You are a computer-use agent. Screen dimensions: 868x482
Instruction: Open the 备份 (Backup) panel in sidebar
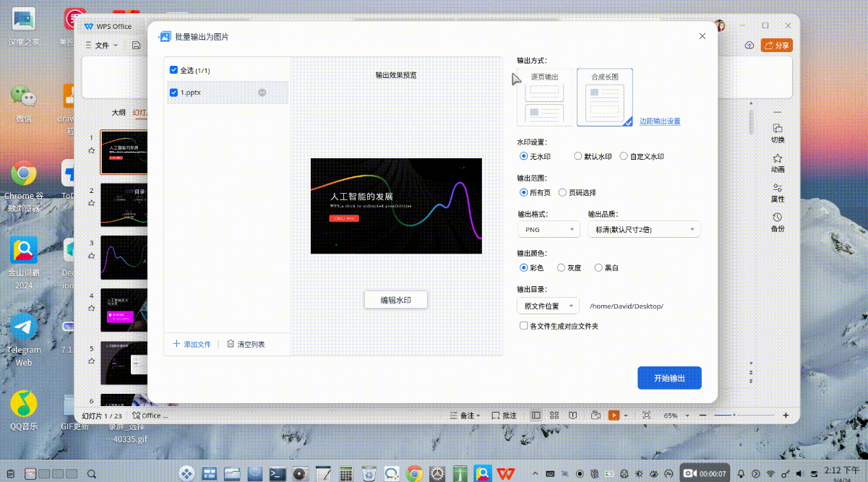coord(778,222)
